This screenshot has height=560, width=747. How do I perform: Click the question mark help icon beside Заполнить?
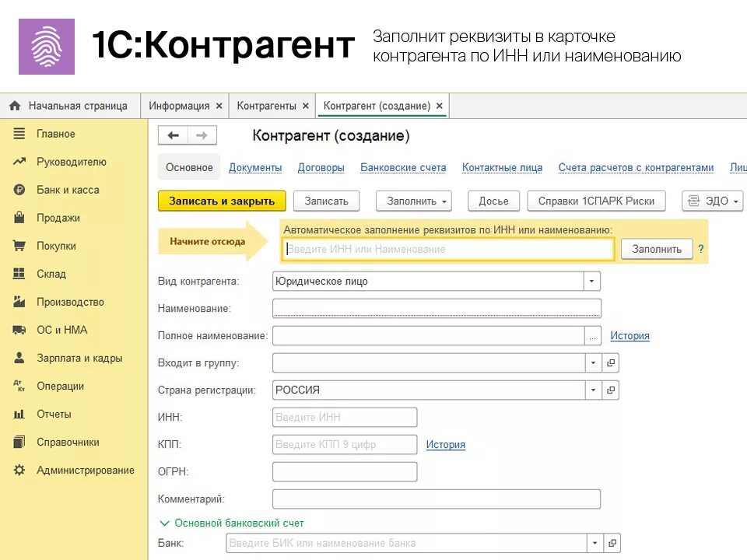tap(701, 249)
